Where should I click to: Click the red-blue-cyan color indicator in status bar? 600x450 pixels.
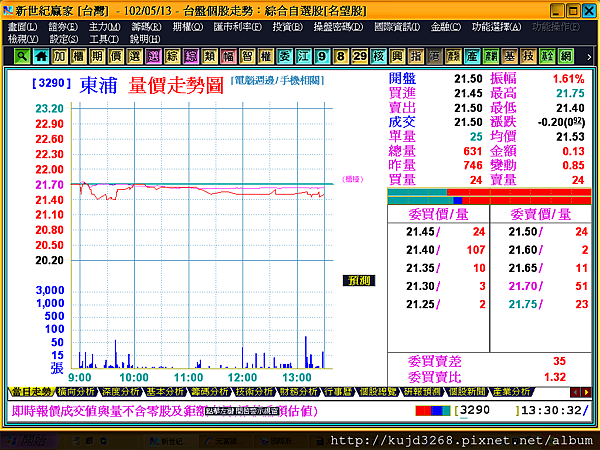pos(433,411)
